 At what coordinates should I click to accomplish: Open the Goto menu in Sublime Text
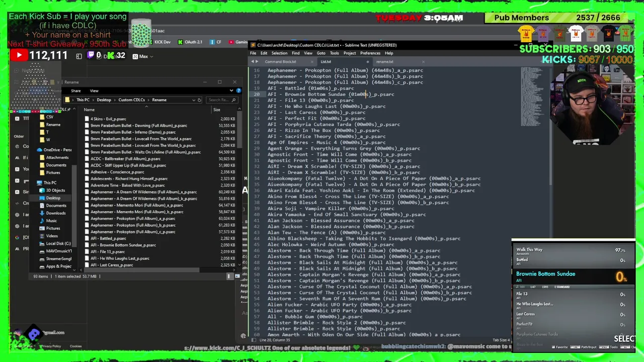pyautogui.click(x=321, y=53)
